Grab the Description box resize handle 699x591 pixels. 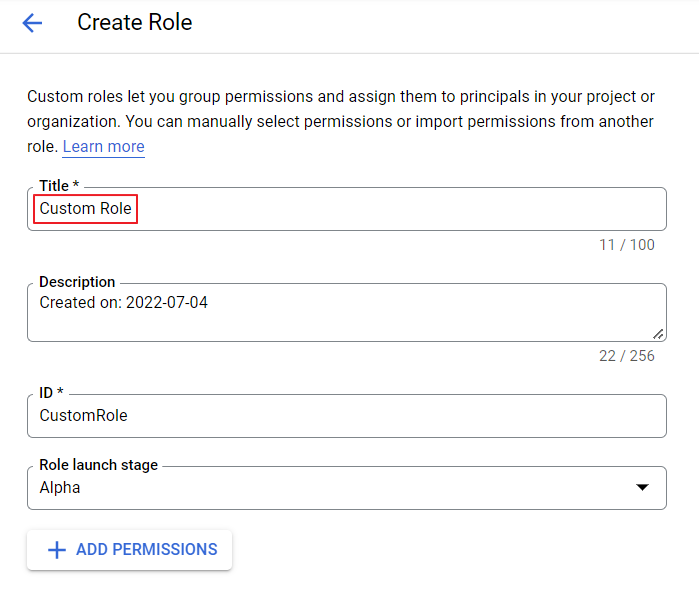(x=658, y=334)
